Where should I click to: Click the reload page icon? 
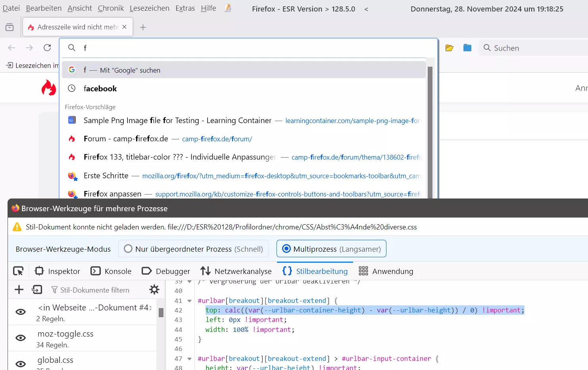click(47, 48)
